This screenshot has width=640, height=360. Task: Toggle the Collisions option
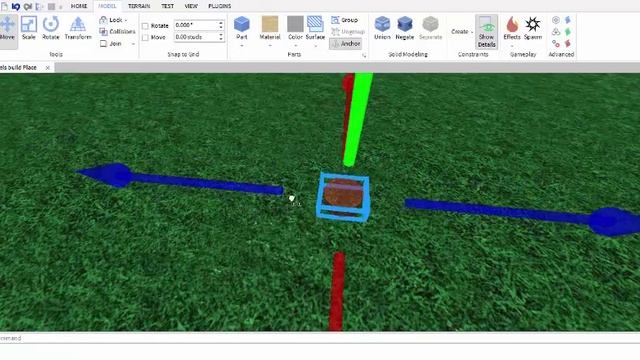point(117,31)
